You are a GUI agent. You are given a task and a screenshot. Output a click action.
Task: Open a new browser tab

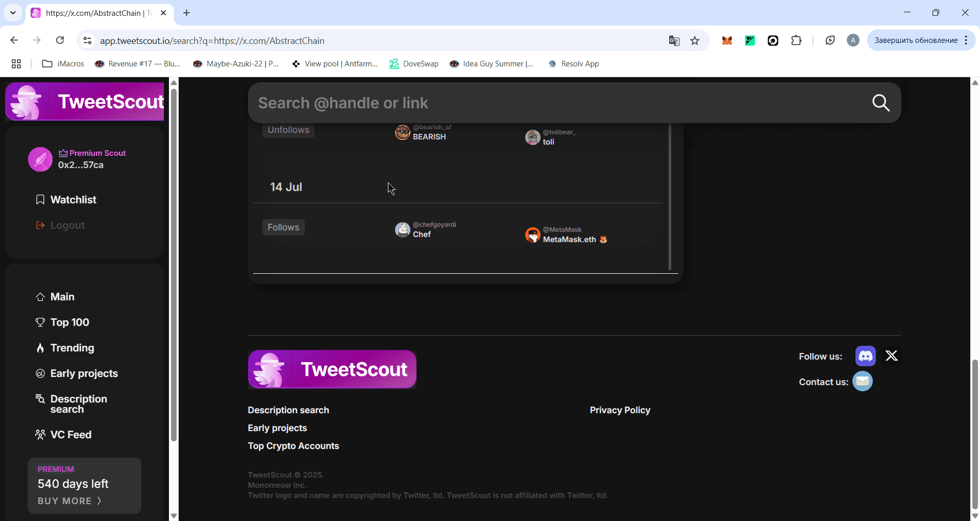tap(187, 13)
